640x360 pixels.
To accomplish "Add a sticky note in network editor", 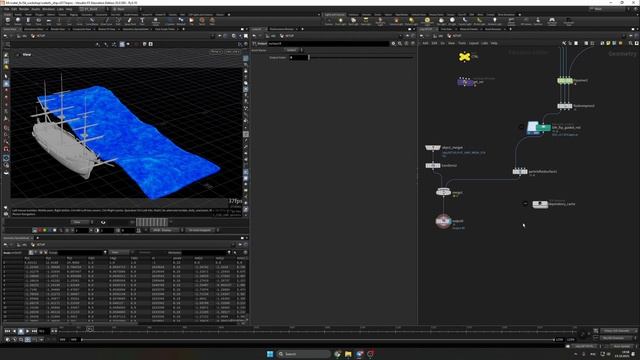I will (608, 43).
